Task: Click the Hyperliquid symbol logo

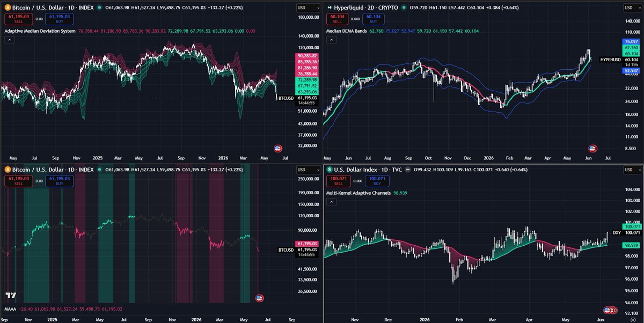Action: coord(330,8)
